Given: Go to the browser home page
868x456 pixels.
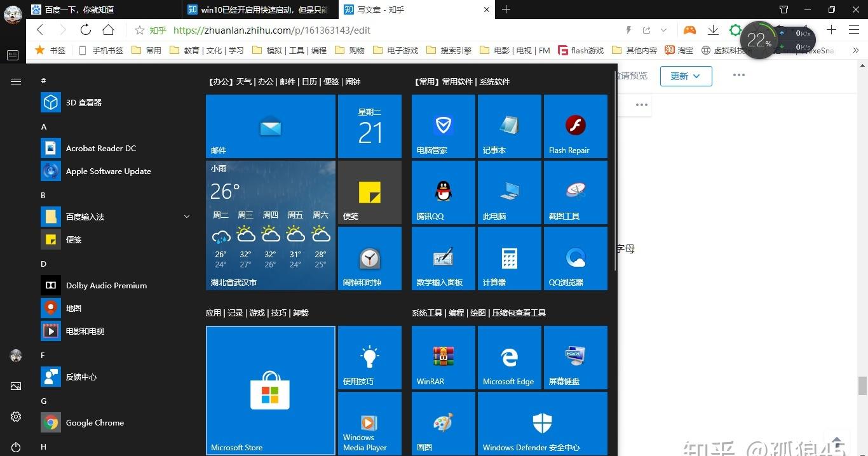Looking at the screenshot, I should pos(109,30).
